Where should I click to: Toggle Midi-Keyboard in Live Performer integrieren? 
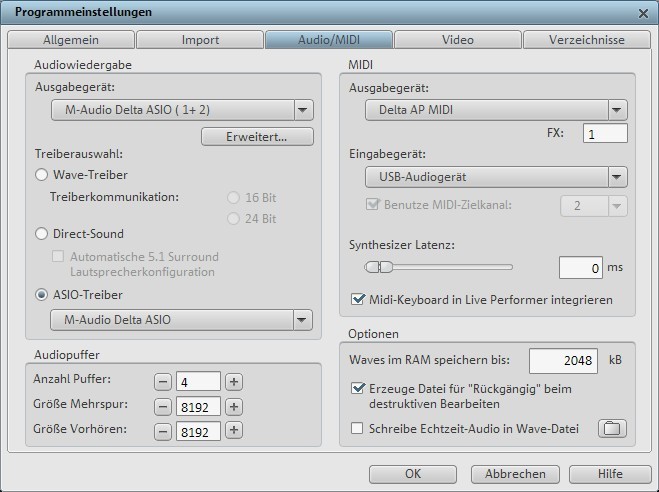[358, 300]
